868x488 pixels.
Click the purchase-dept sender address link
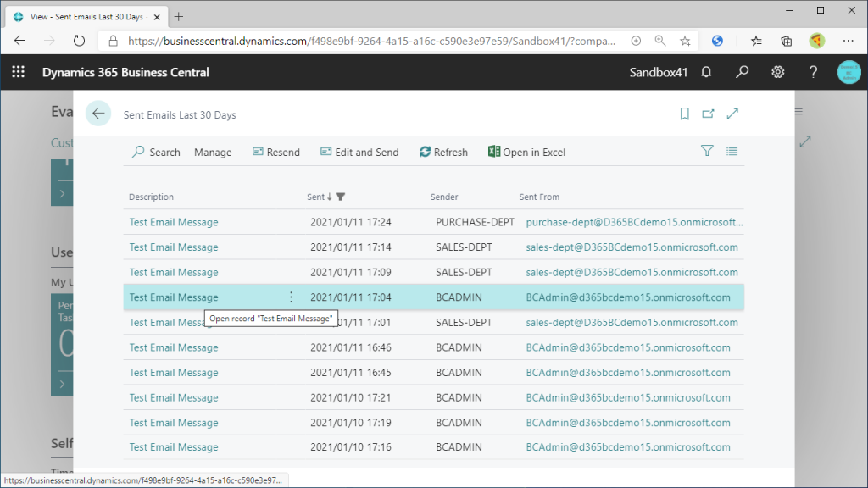[634, 222]
